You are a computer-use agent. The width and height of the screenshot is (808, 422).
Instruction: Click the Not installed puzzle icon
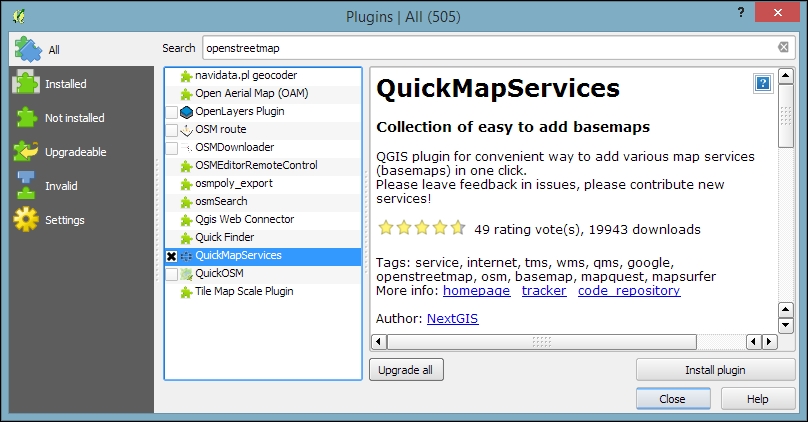pyautogui.click(x=26, y=117)
